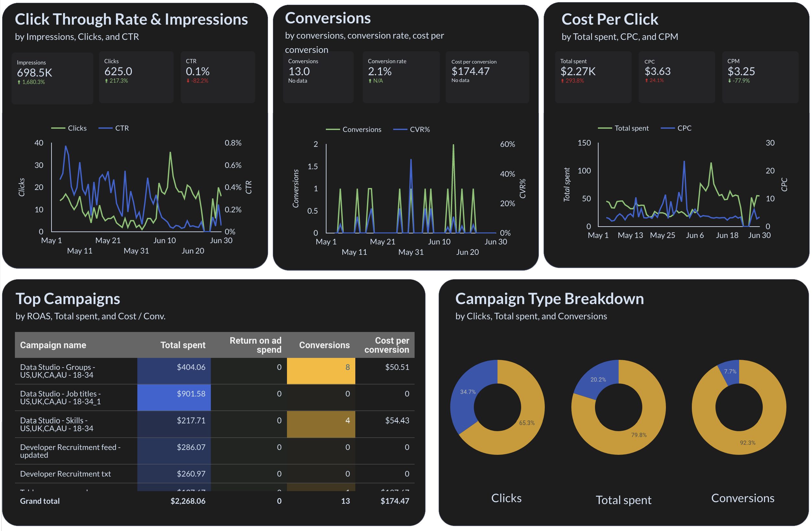Select the Developer Recruitment txt row
Viewport: 812px width, 531px height.
(215, 474)
